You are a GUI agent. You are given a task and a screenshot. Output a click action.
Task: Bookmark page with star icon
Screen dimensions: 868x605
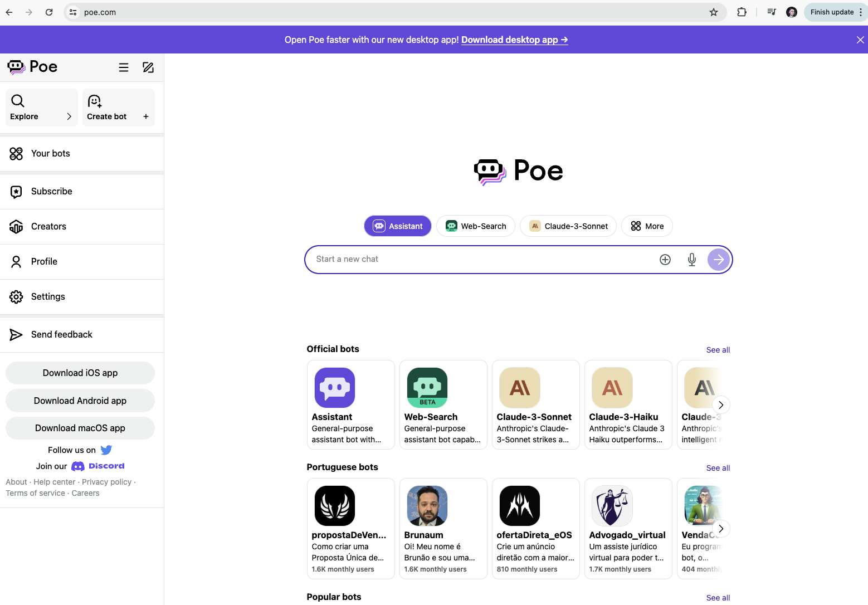coord(714,12)
